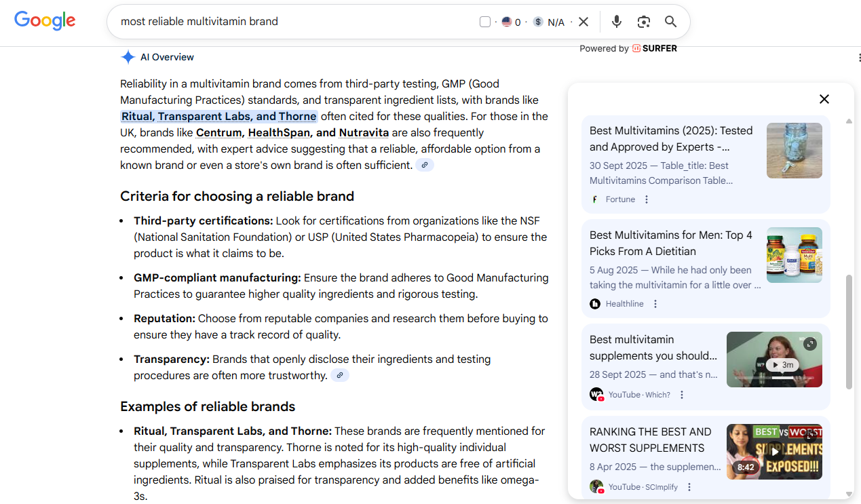This screenshot has height=504, width=861.
Task: Open Best Multivitamins (2025) article
Action: click(671, 138)
